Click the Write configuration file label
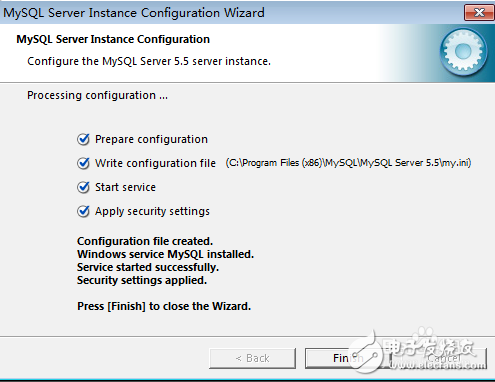The width and height of the screenshot is (495, 382). click(155, 163)
